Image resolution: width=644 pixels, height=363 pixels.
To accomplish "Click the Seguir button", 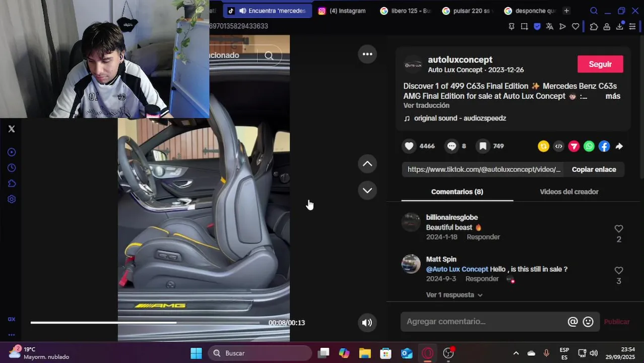I will (600, 64).
